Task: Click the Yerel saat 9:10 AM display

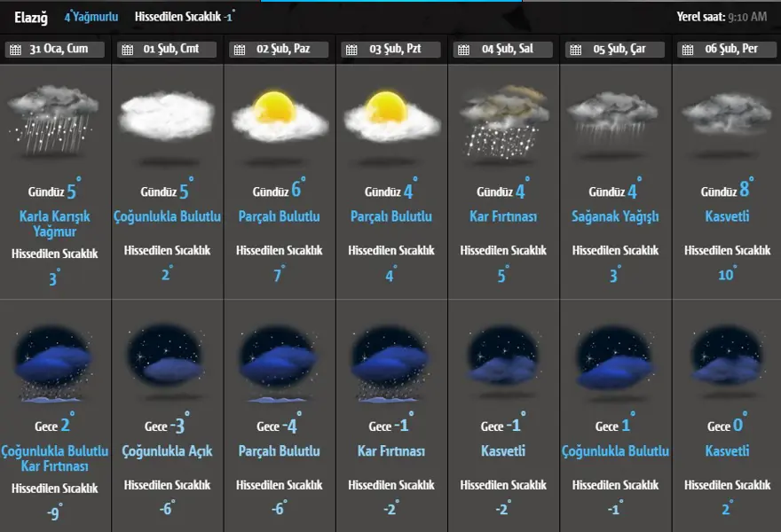Action: [x=722, y=16]
